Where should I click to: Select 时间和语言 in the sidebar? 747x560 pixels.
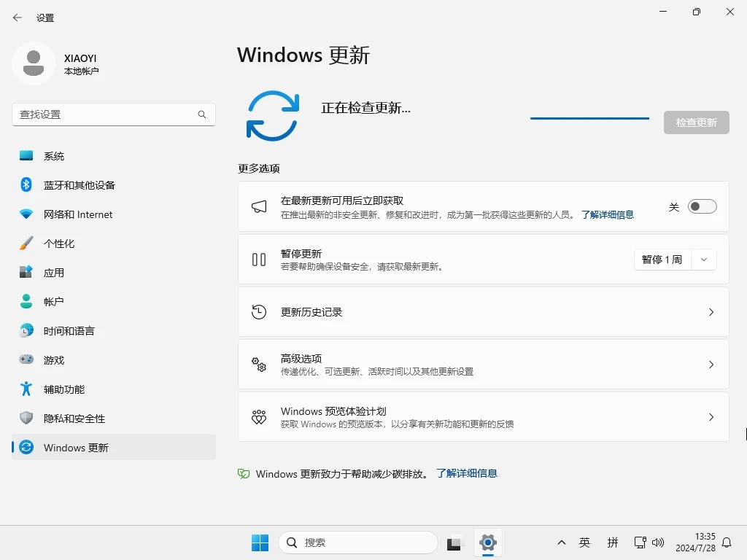pos(114,330)
